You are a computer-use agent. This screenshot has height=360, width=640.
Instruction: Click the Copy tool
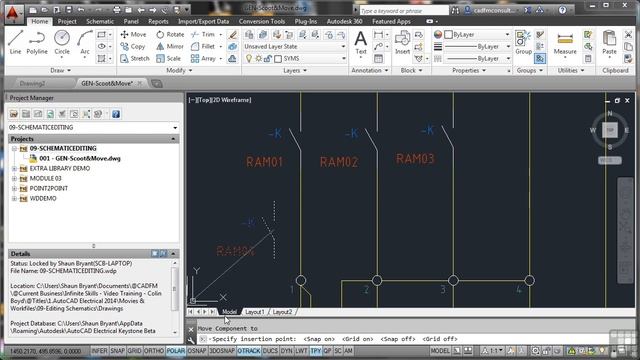tap(133, 47)
